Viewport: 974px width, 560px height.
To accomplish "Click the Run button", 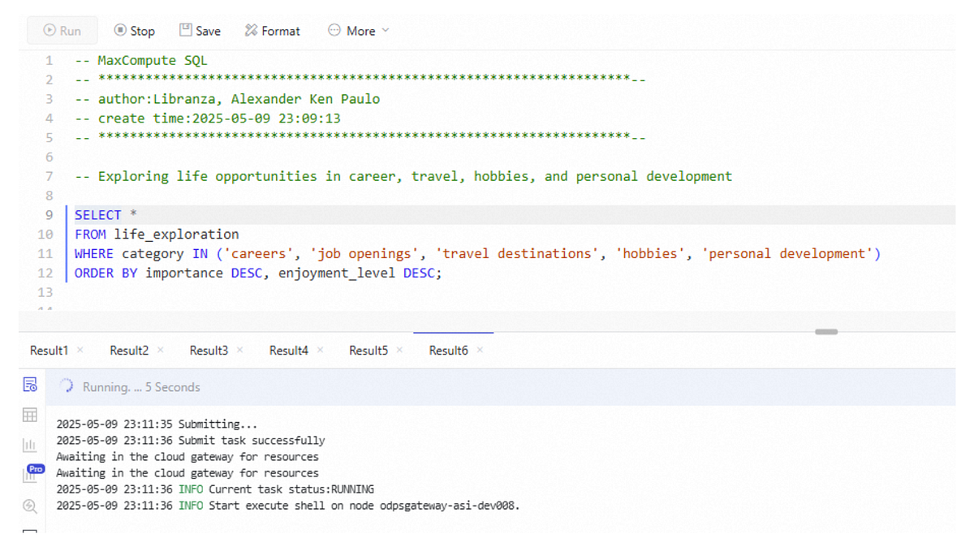I will [x=62, y=31].
